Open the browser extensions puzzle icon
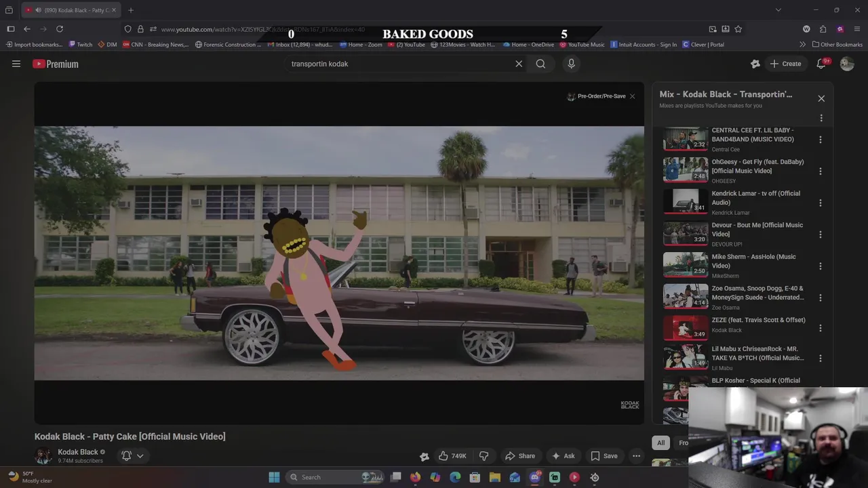Viewport: 868px width, 488px height. point(823,29)
